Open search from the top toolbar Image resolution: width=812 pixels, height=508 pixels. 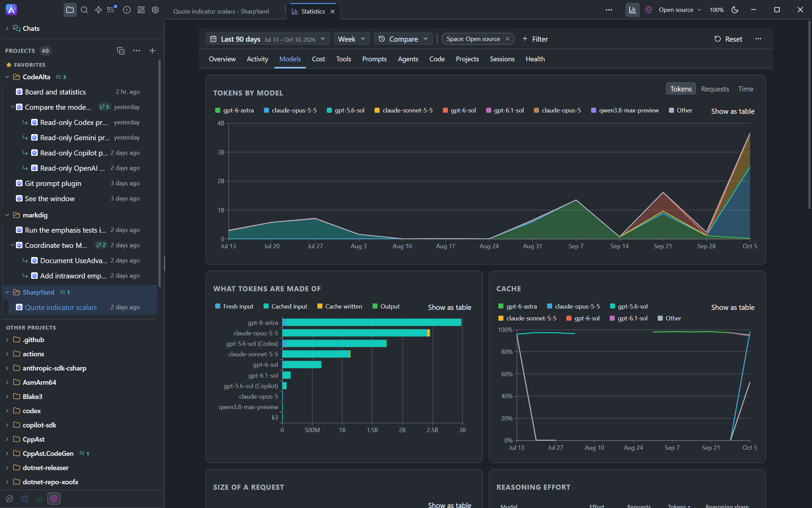pos(84,10)
